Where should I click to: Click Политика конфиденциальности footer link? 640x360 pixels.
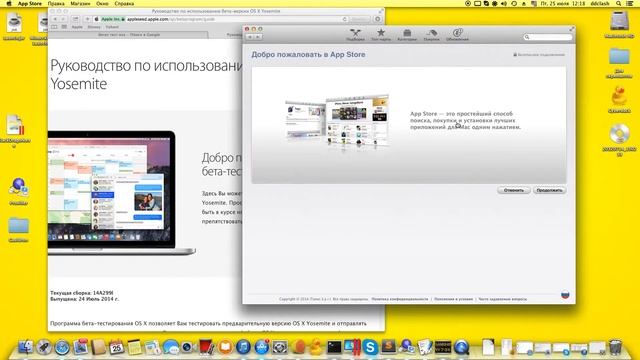point(400,299)
